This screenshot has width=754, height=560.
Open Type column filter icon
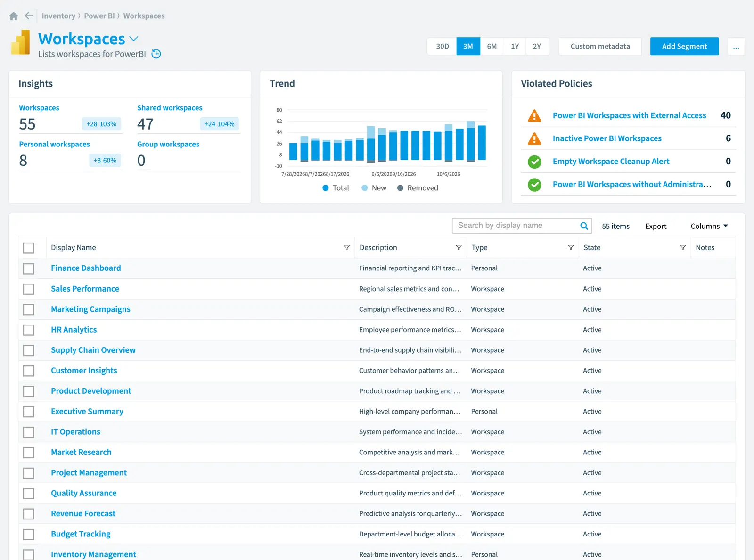[x=571, y=248]
